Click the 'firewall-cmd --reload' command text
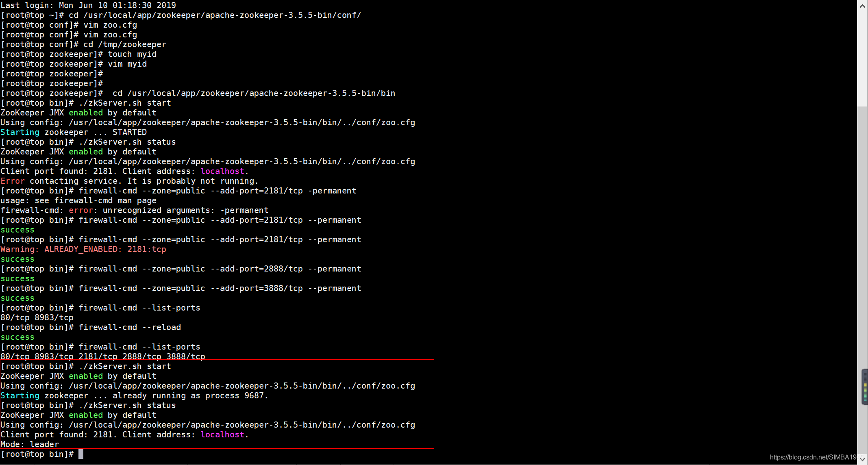 130,327
